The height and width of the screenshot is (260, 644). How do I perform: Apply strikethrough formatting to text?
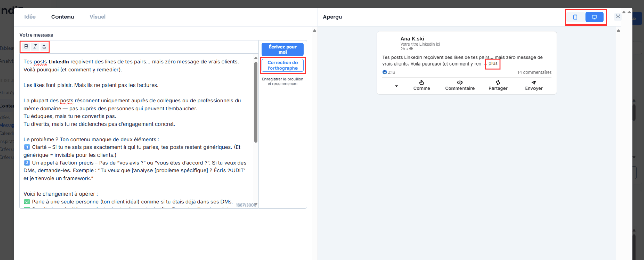coord(44,47)
